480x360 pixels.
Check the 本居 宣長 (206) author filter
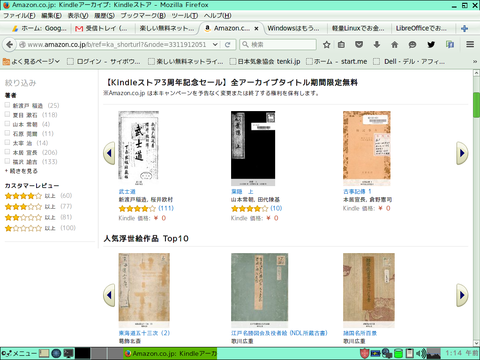7,152
